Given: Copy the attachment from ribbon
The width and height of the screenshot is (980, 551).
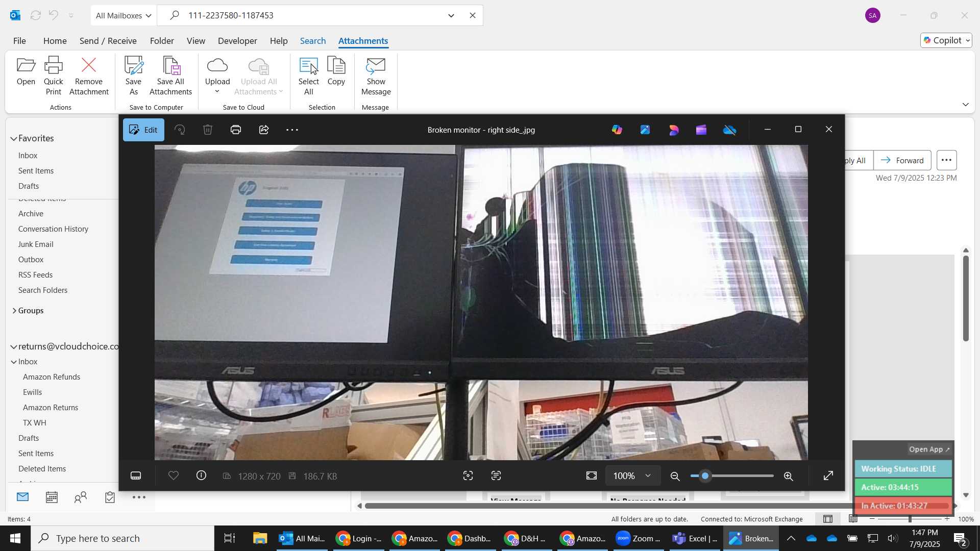Looking at the screenshot, I should (336, 71).
